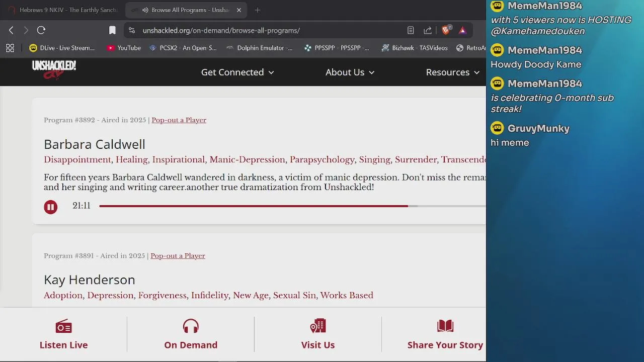Viewport: 644px width, 362px height.
Task: Click the Barbara Caldwell audio progress bar
Action: (x=292, y=206)
